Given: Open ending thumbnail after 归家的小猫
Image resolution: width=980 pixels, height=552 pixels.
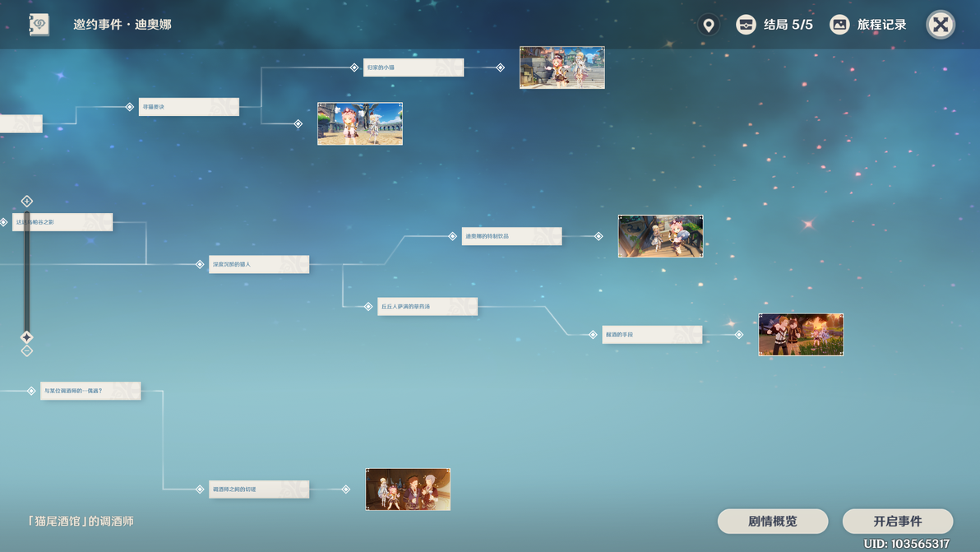Looking at the screenshot, I should click(x=562, y=67).
